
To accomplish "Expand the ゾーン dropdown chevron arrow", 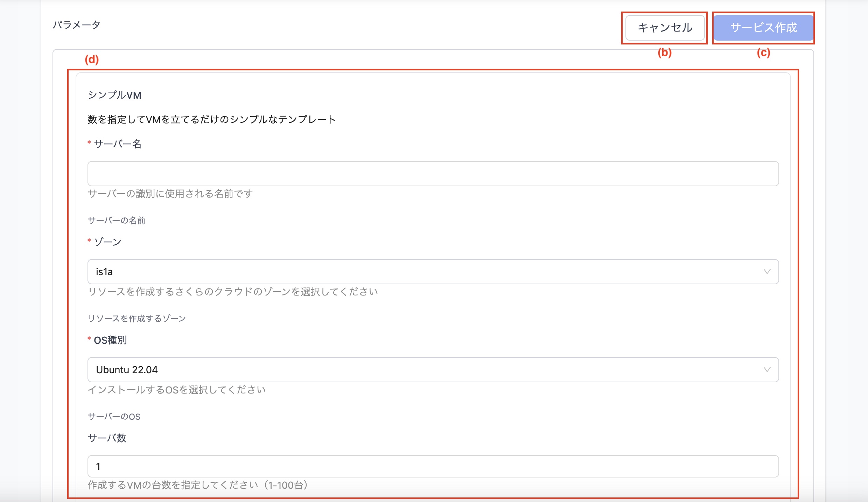I will (767, 272).
